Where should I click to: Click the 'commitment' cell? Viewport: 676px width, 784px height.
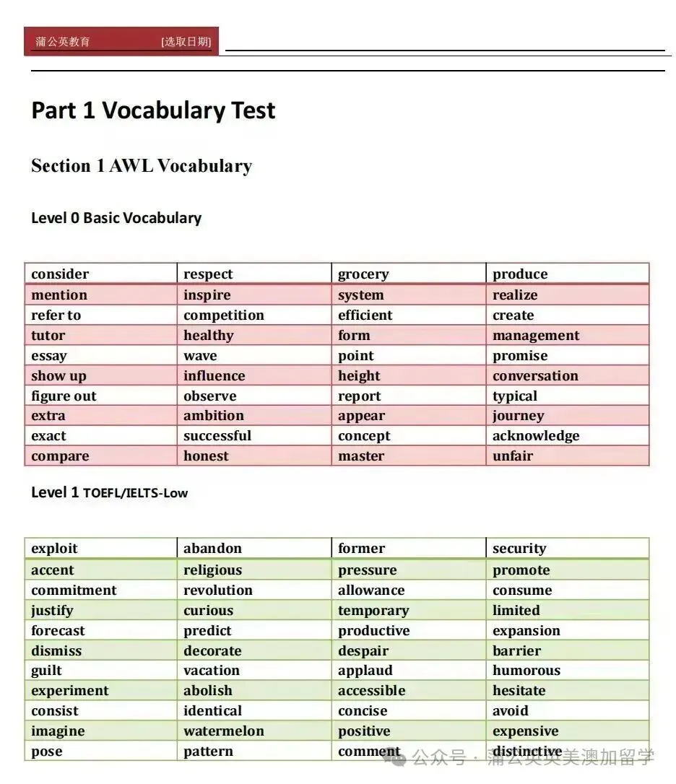[101, 590]
